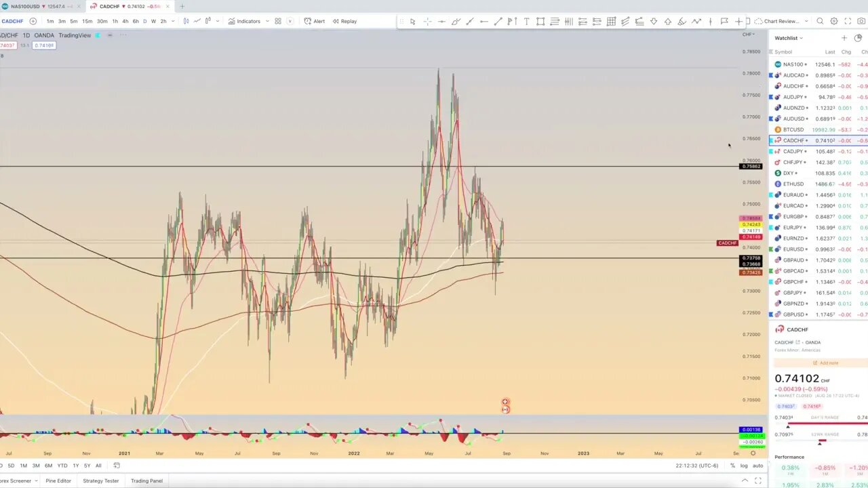Select EURUSD in watchlist

pos(818,249)
